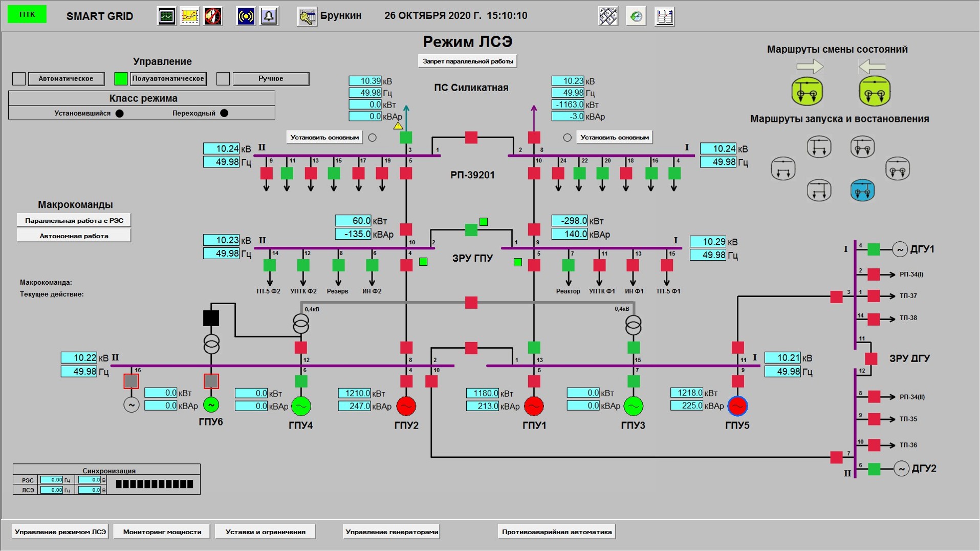
Task: Click the ДГУ1 breaker switch square
Action: coord(874,249)
